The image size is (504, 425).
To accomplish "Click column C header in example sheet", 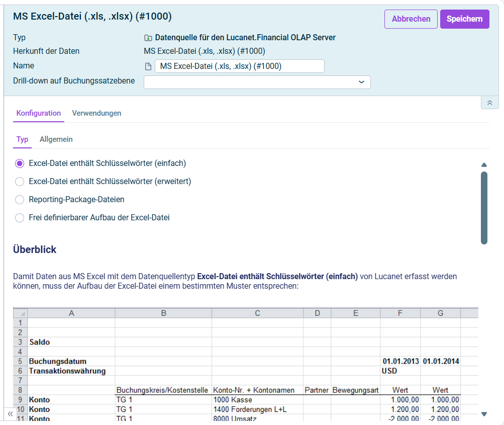I will (x=257, y=313).
